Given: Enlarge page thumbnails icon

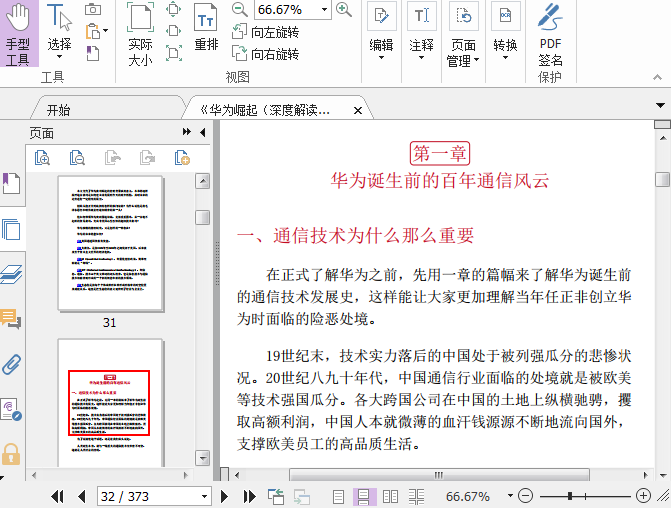Looking at the screenshot, I should pos(42,158).
